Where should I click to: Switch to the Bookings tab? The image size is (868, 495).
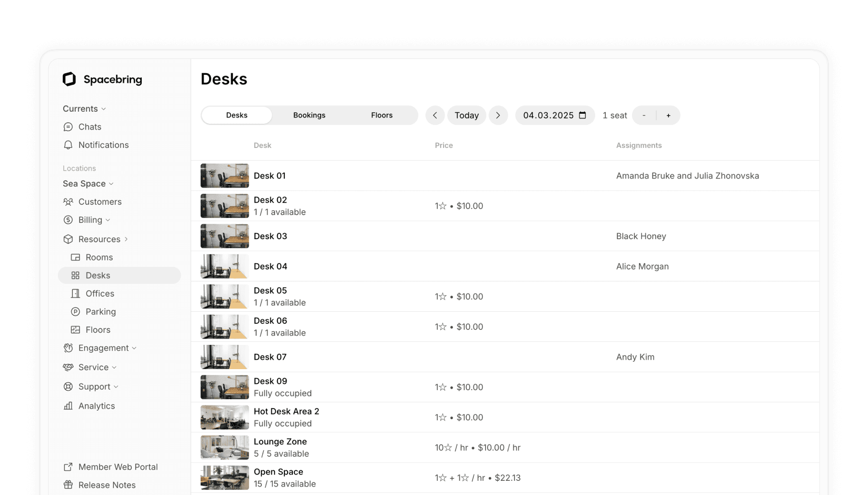pos(309,115)
